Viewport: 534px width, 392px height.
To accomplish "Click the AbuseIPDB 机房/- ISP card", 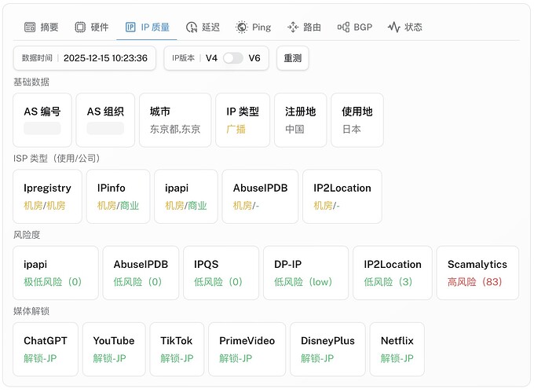I will (260, 196).
